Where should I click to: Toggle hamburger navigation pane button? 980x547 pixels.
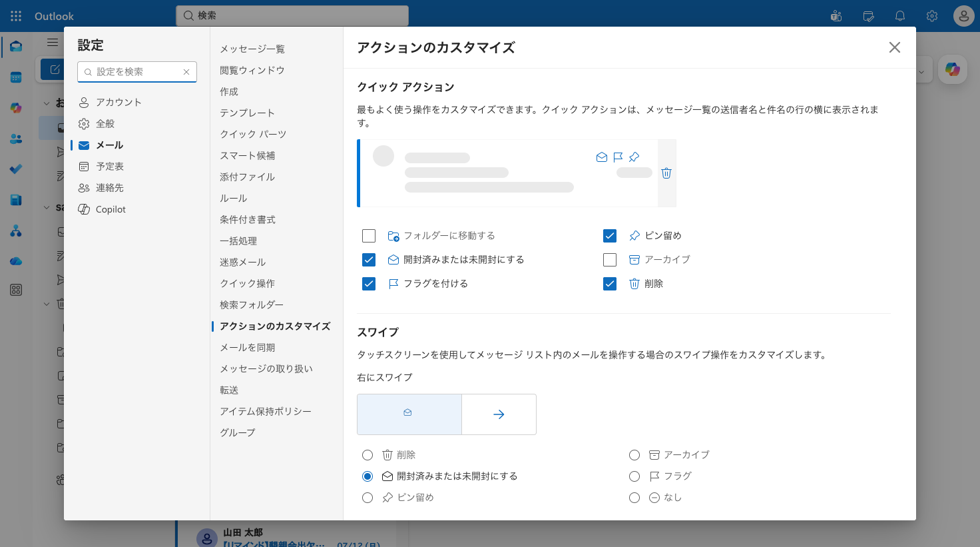pyautogui.click(x=53, y=43)
